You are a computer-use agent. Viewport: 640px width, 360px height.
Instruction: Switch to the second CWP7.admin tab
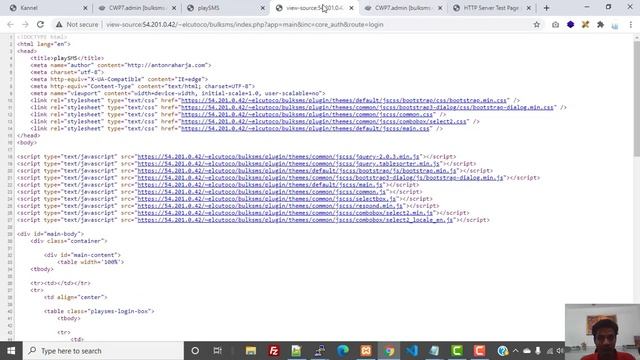[x=403, y=8]
